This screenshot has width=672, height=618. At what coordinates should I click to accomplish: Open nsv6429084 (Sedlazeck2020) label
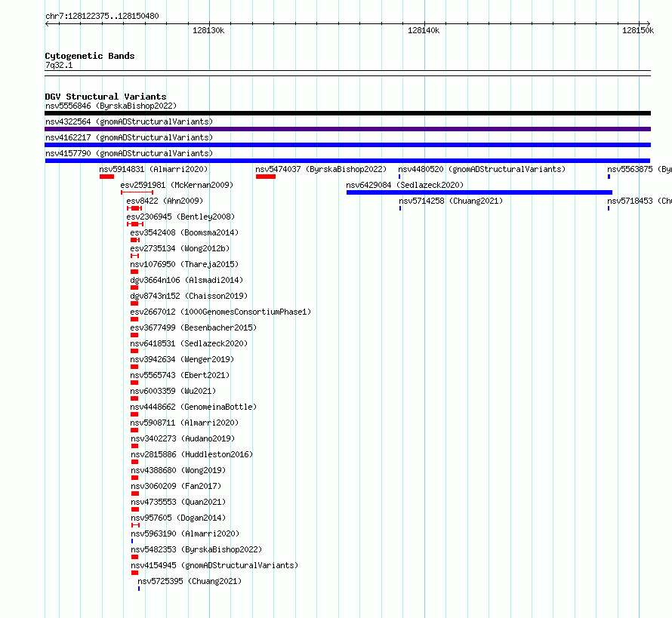pos(405,185)
